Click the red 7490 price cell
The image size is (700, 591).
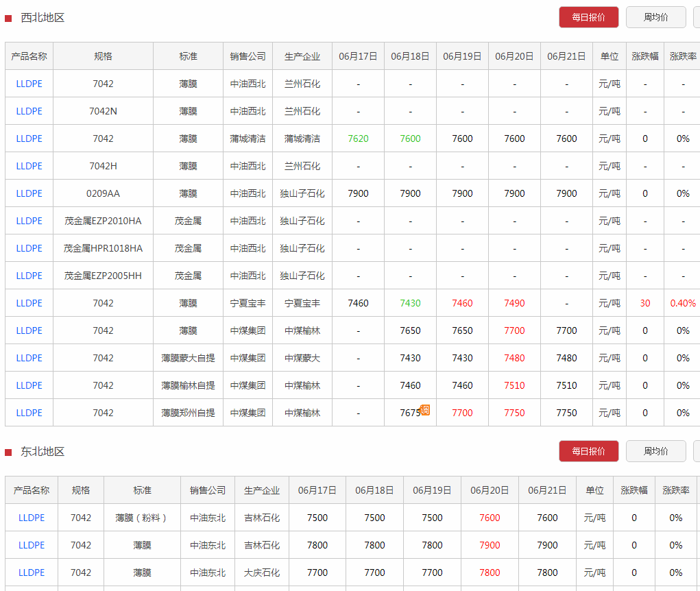[514, 303]
